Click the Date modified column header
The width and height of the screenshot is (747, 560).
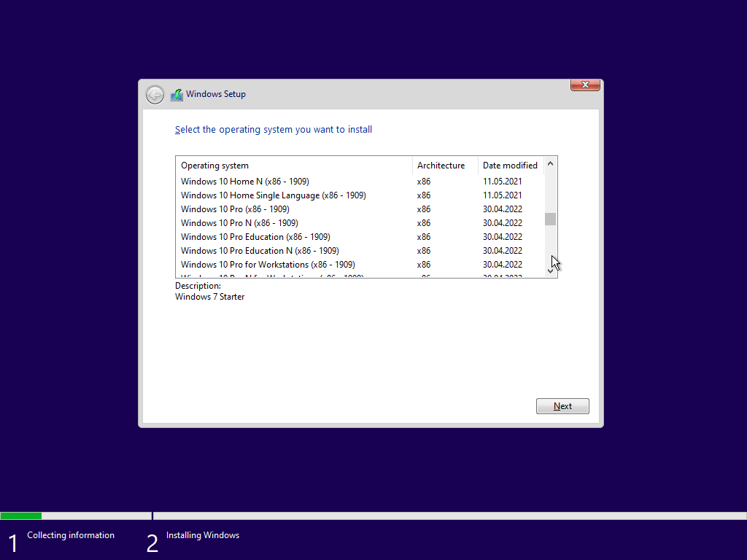[x=511, y=166]
